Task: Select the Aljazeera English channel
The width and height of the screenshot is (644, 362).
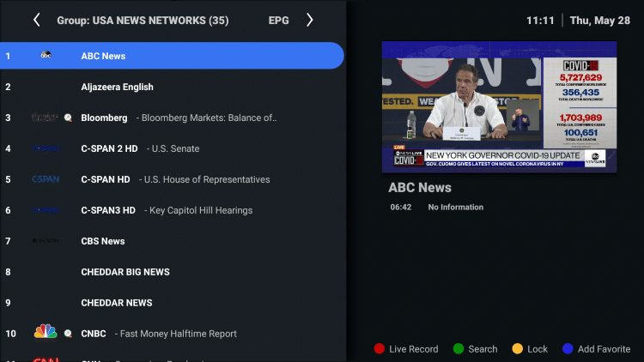Action: [117, 87]
